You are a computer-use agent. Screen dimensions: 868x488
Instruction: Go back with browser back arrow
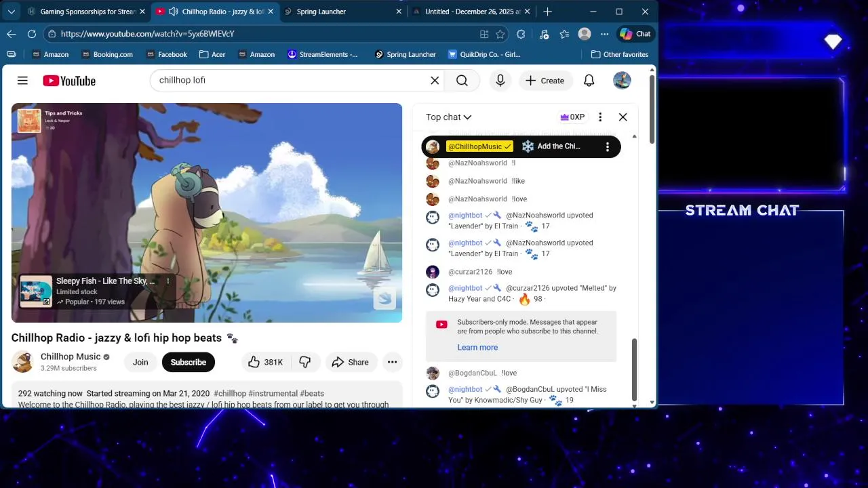tap(12, 34)
